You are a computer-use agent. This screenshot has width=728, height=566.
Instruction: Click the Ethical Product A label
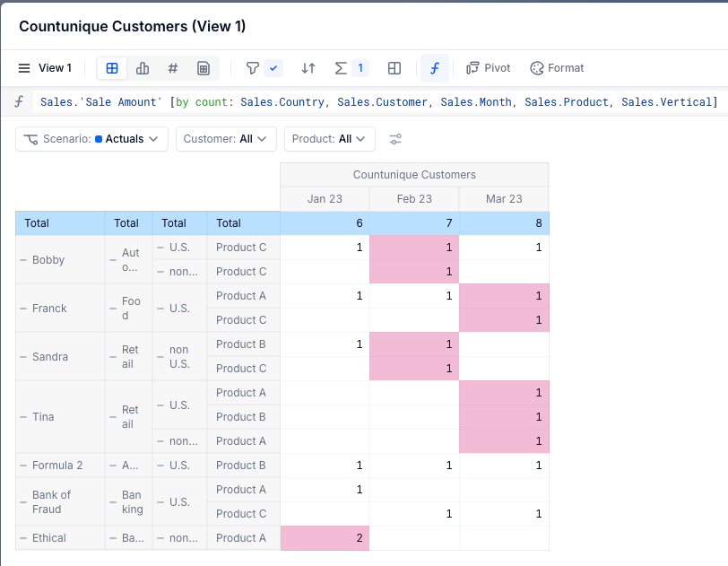pos(241,538)
